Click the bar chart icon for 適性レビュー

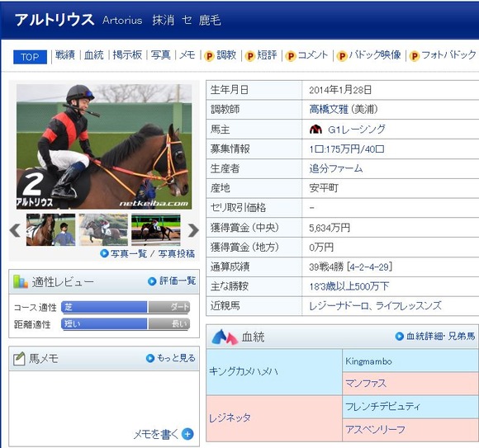pos(21,281)
